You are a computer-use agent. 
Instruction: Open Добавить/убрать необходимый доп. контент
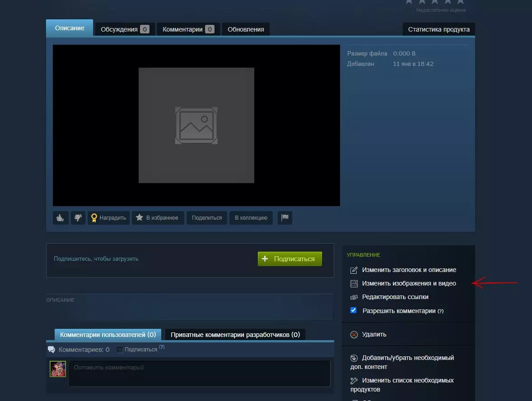[x=402, y=362]
